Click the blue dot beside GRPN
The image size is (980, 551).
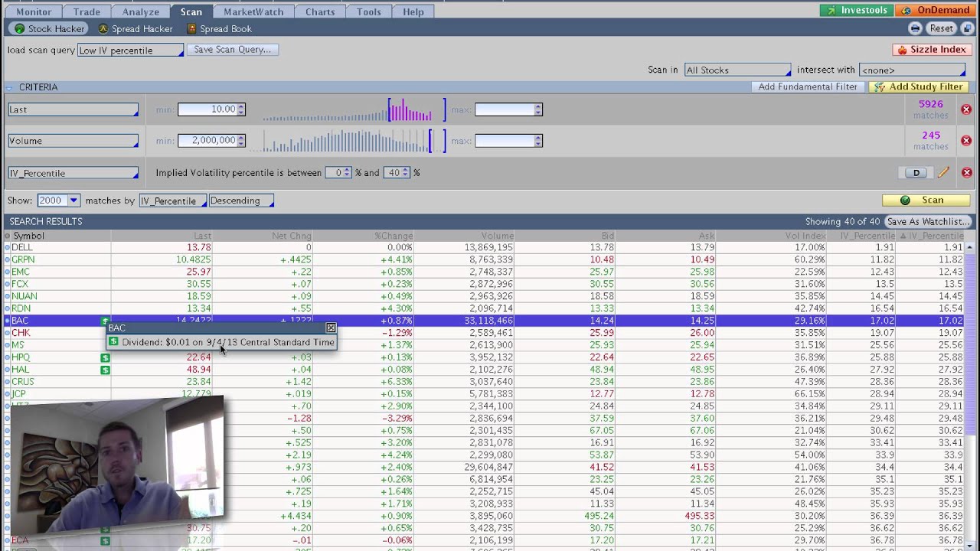[8, 260]
